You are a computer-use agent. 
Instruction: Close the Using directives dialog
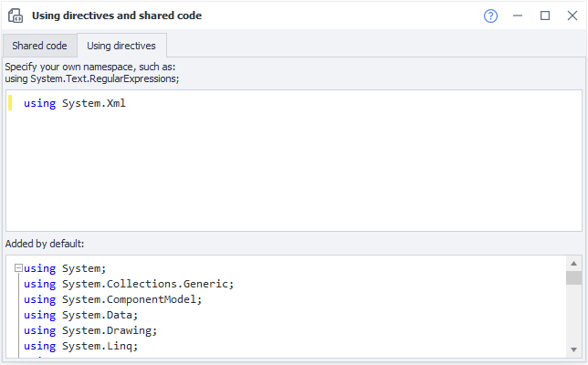tap(572, 16)
